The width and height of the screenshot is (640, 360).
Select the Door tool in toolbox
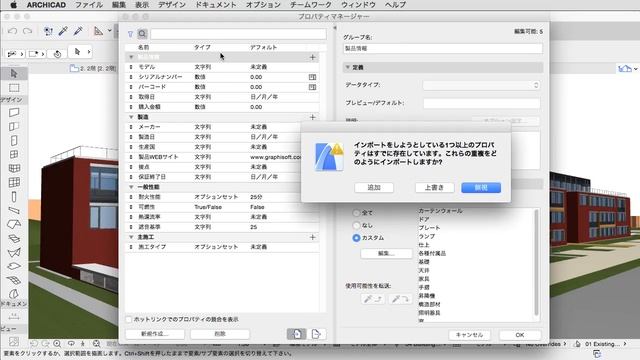point(14,140)
